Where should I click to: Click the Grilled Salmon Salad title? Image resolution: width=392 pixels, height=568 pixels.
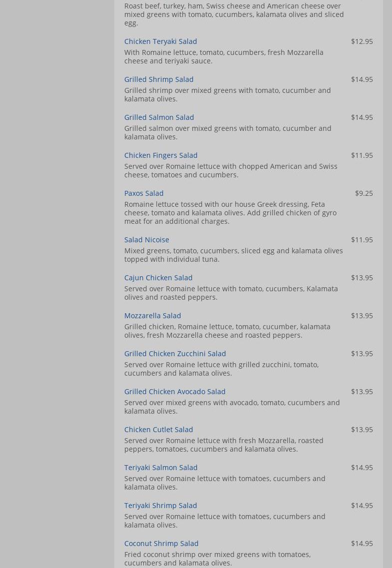click(x=159, y=117)
